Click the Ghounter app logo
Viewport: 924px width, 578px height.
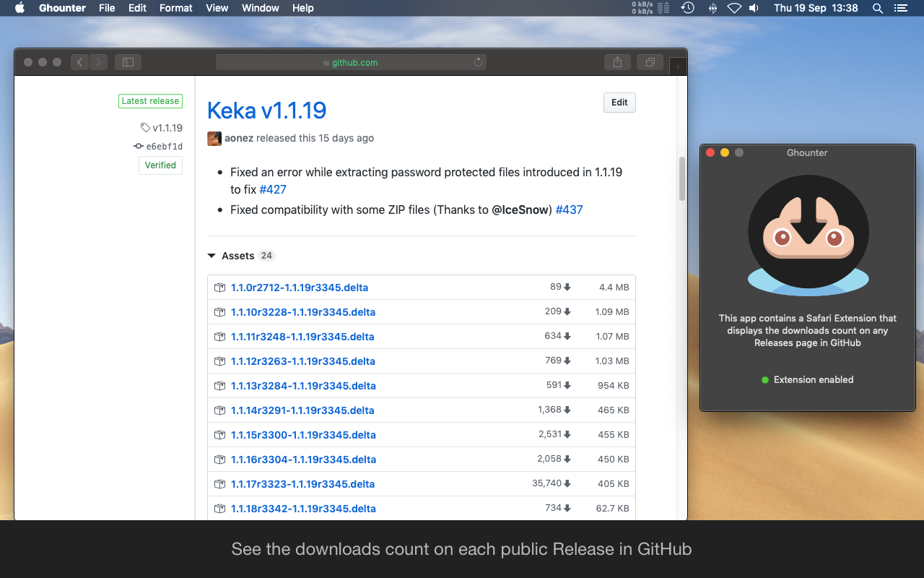tap(808, 236)
